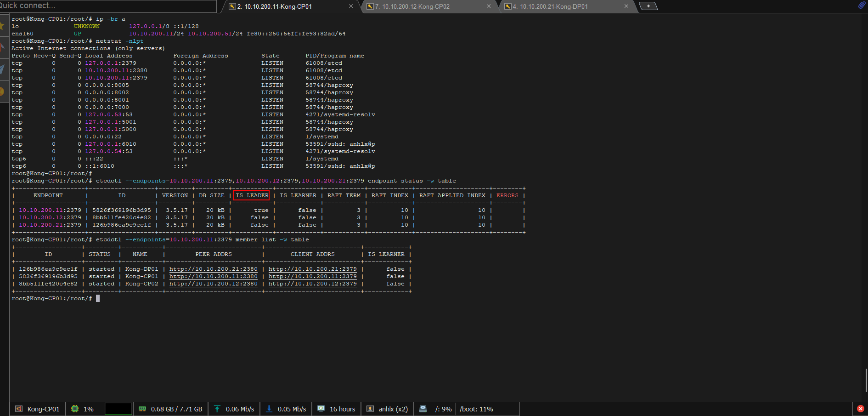Image resolution: width=868 pixels, height=416 pixels.
Task: Open the Macros paper-plane sidebar tab
Action: coord(2,69)
